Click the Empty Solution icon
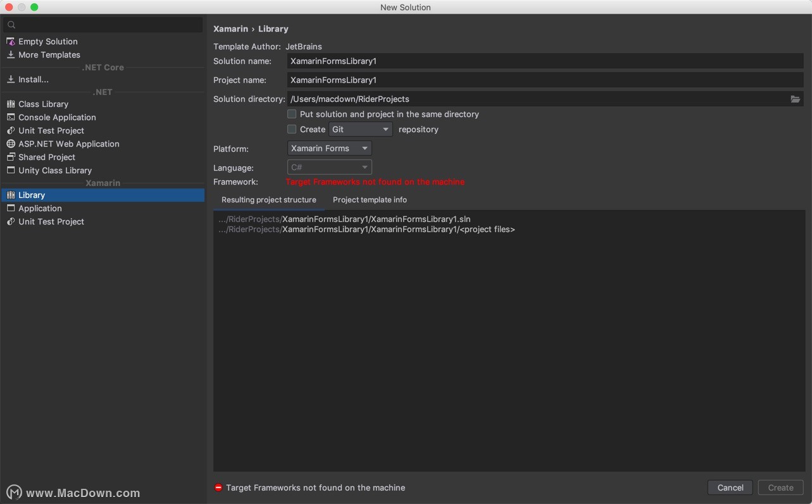This screenshot has height=504, width=812. (x=11, y=41)
